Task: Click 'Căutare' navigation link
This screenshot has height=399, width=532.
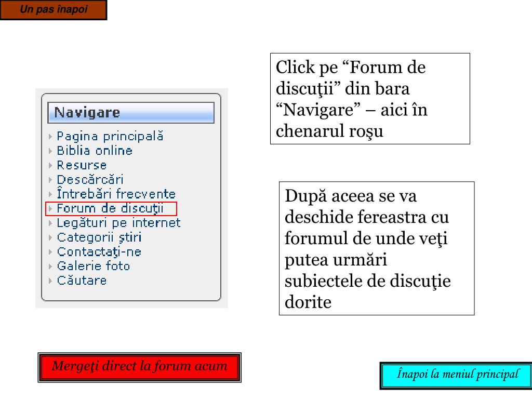Action: (82, 280)
